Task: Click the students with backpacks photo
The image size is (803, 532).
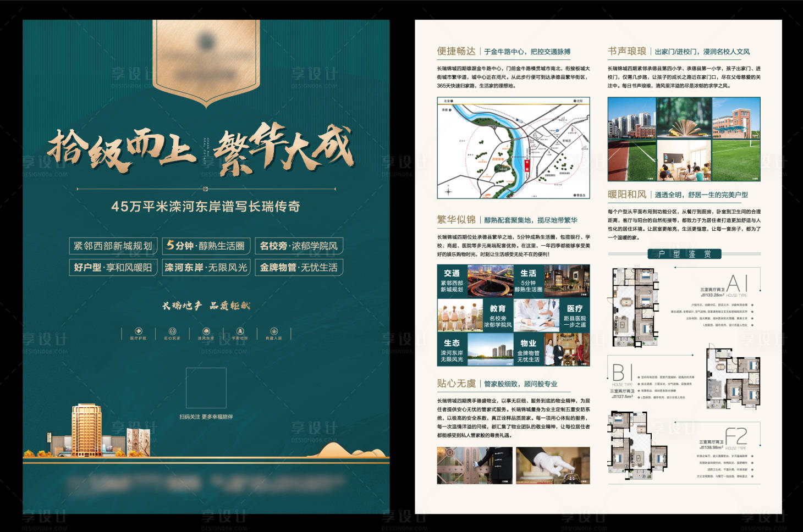Action: (x=460, y=315)
